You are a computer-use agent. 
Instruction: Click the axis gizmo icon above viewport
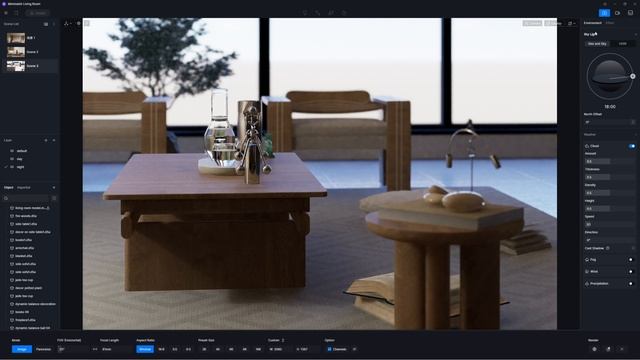pyautogui.click(x=66, y=24)
